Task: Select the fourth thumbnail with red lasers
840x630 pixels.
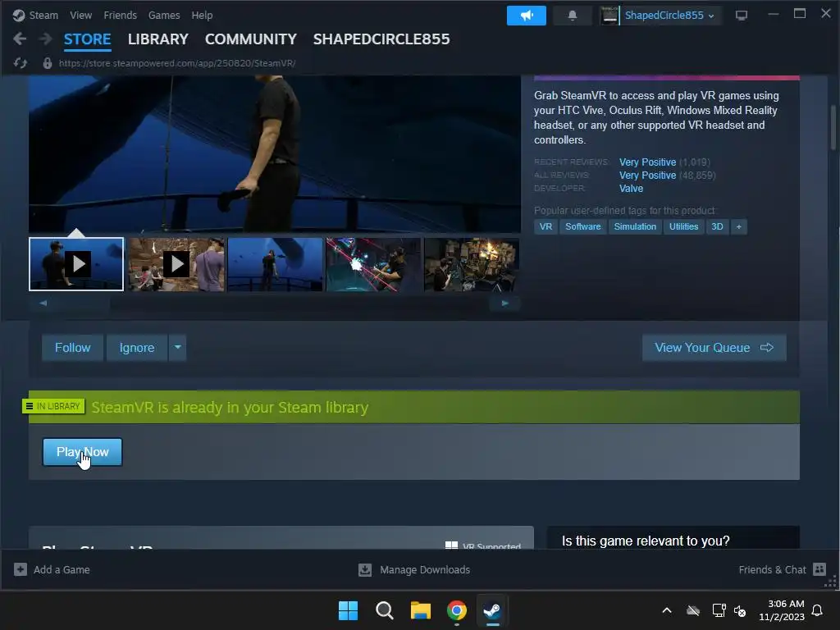Action: (373, 264)
